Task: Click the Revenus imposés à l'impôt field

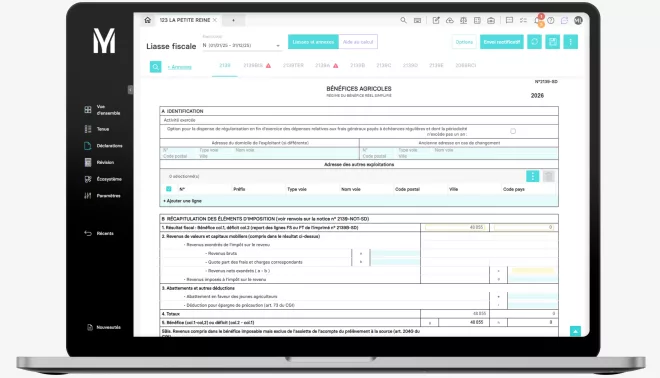Action: (532, 279)
